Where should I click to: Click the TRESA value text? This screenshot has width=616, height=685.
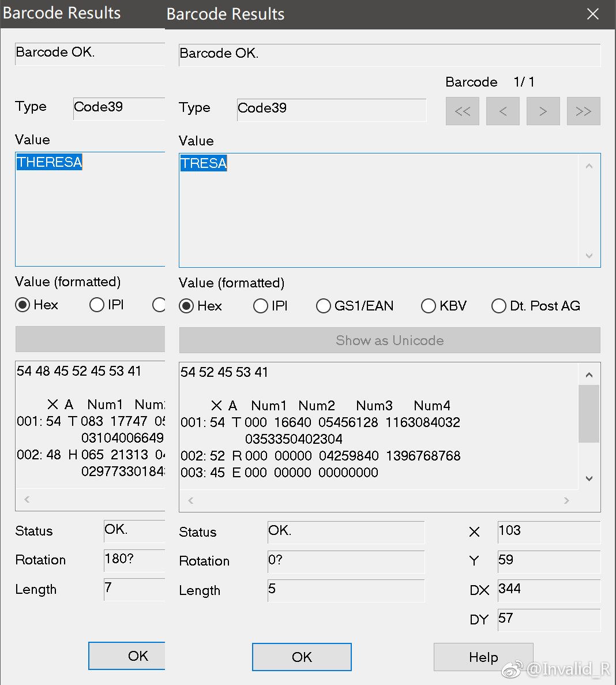point(204,163)
